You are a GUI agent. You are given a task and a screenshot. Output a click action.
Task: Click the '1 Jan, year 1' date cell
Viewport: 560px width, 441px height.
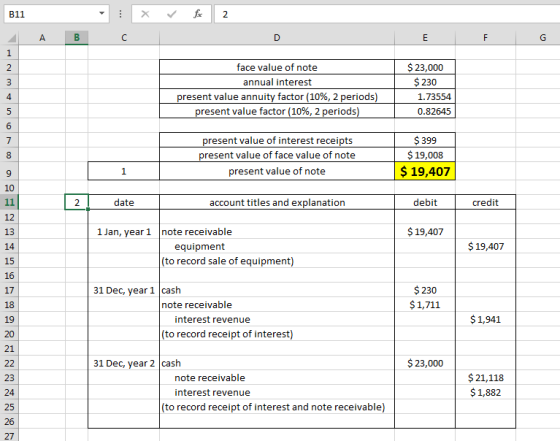pos(124,232)
